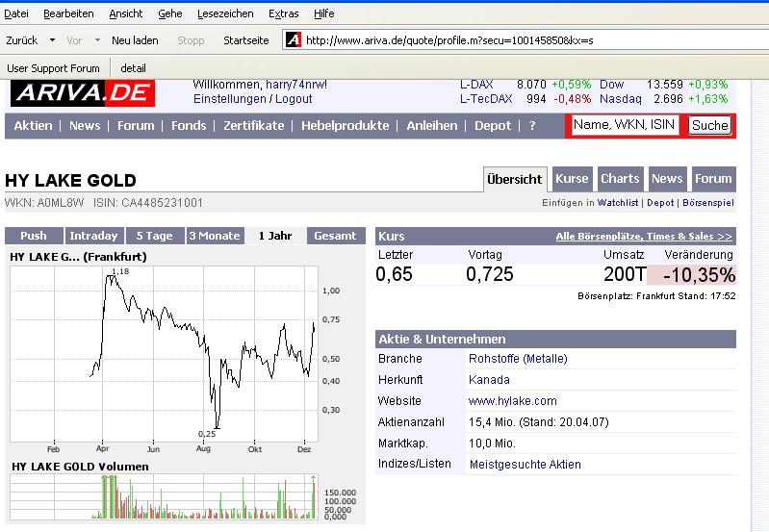The width and height of the screenshot is (769, 532).
Task: Visit the www.hylake.com website link
Action: point(512,401)
